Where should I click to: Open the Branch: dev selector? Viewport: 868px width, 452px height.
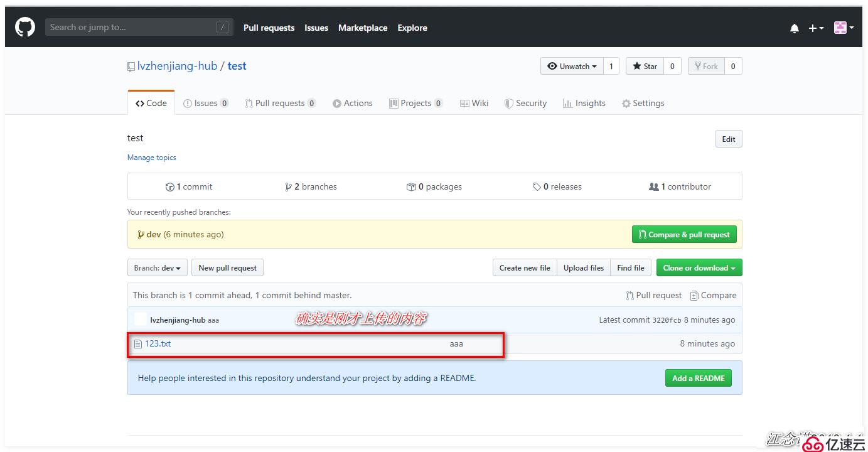click(x=157, y=267)
